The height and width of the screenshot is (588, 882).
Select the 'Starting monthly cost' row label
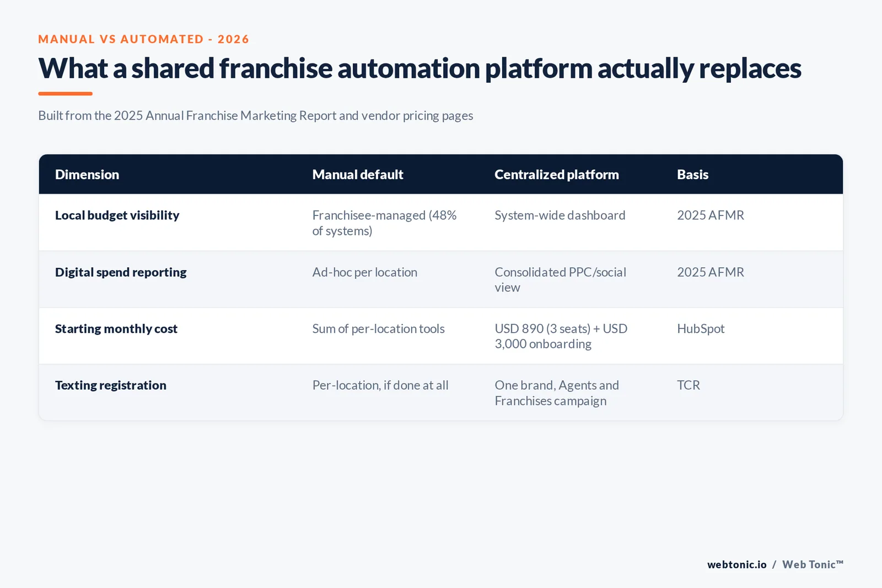coord(116,329)
